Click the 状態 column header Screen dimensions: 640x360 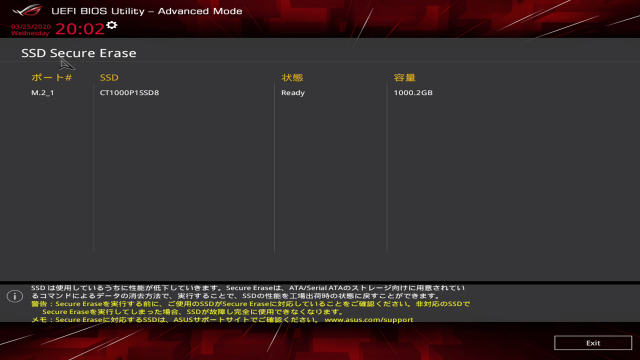(x=292, y=78)
